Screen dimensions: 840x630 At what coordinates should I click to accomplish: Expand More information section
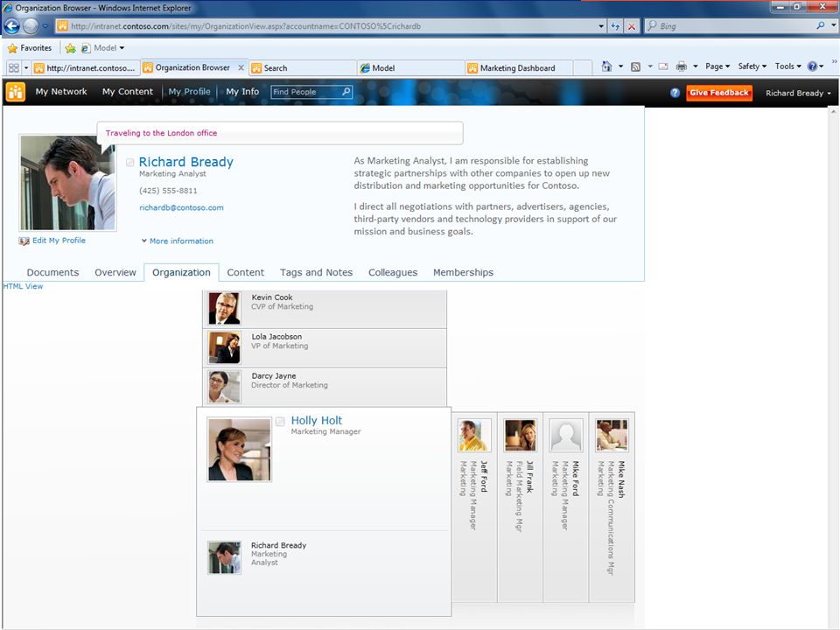pos(178,241)
